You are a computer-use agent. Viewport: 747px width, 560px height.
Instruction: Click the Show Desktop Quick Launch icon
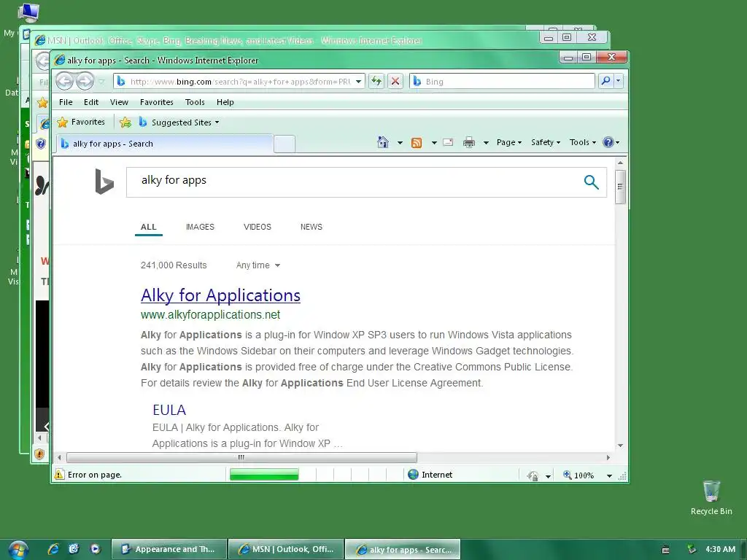click(x=74, y=549)
